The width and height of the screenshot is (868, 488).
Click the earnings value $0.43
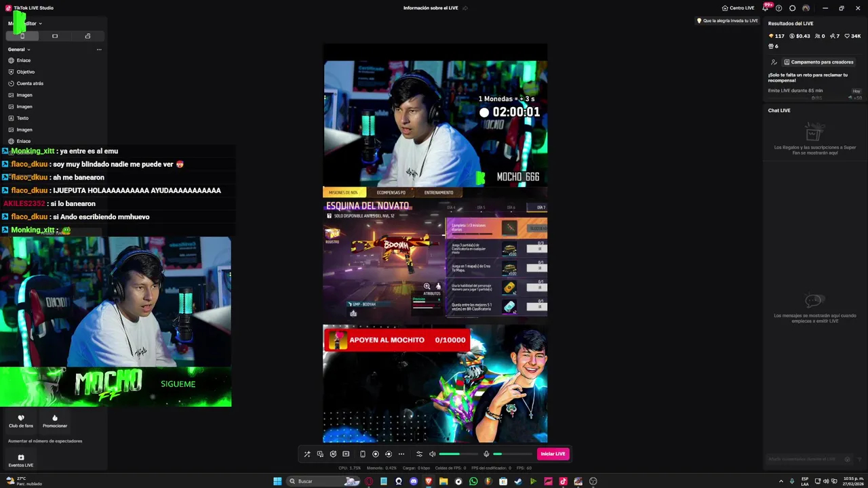[x=800, y=36]
